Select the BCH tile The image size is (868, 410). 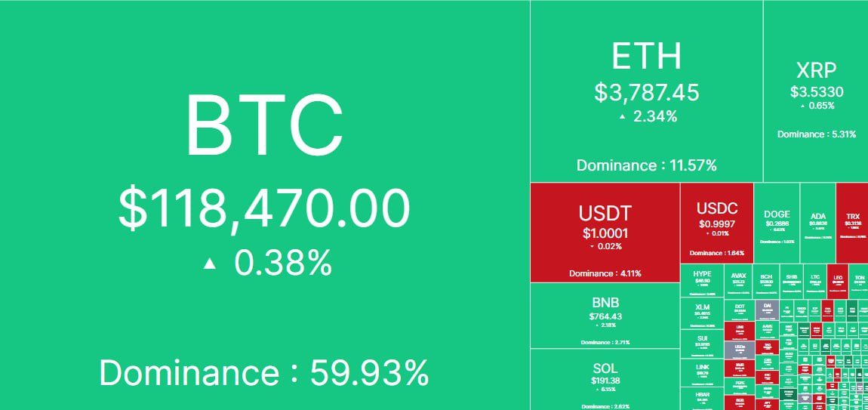(766, 282)
